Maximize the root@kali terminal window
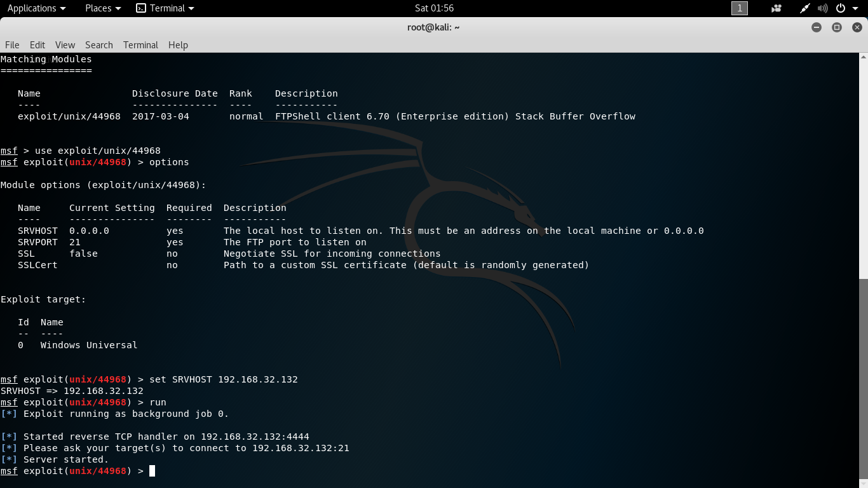The height and width of the screenshot is (488, 868). [x=837, y=27]
